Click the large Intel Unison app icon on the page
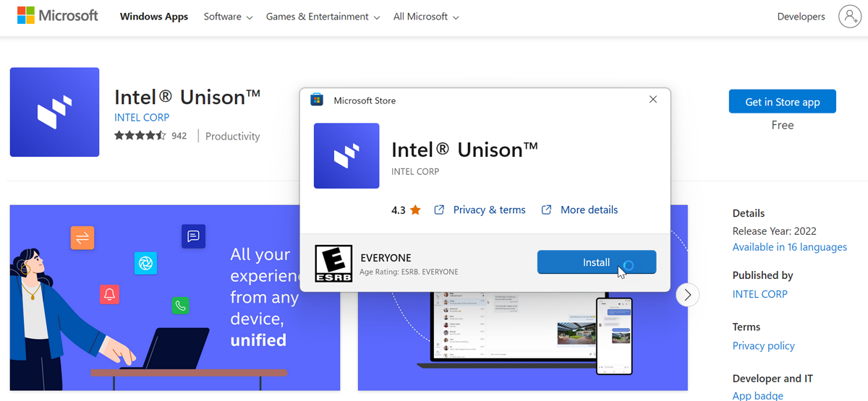The image size is (868, 401). click(x=54, y=112)
